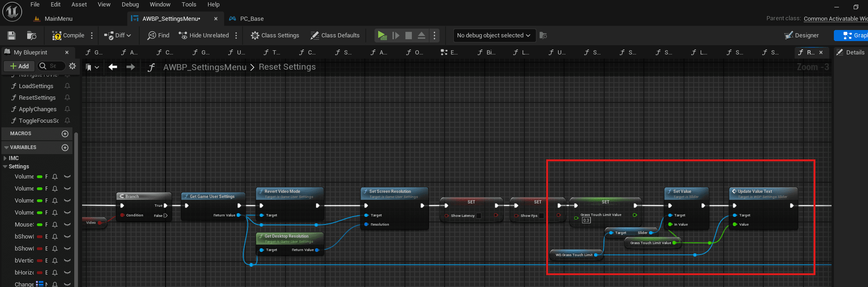Click Add in My Blueprint panel
Screen dimensions: 868x287
coord(19,66)
